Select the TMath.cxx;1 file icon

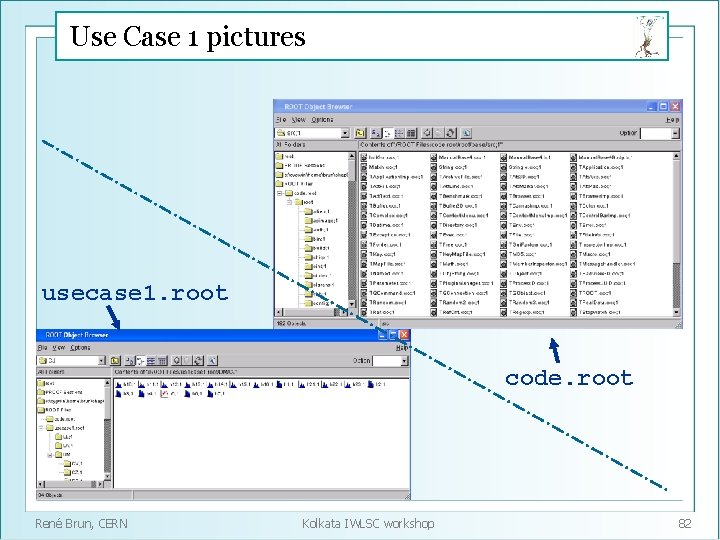tap(433, 264)
